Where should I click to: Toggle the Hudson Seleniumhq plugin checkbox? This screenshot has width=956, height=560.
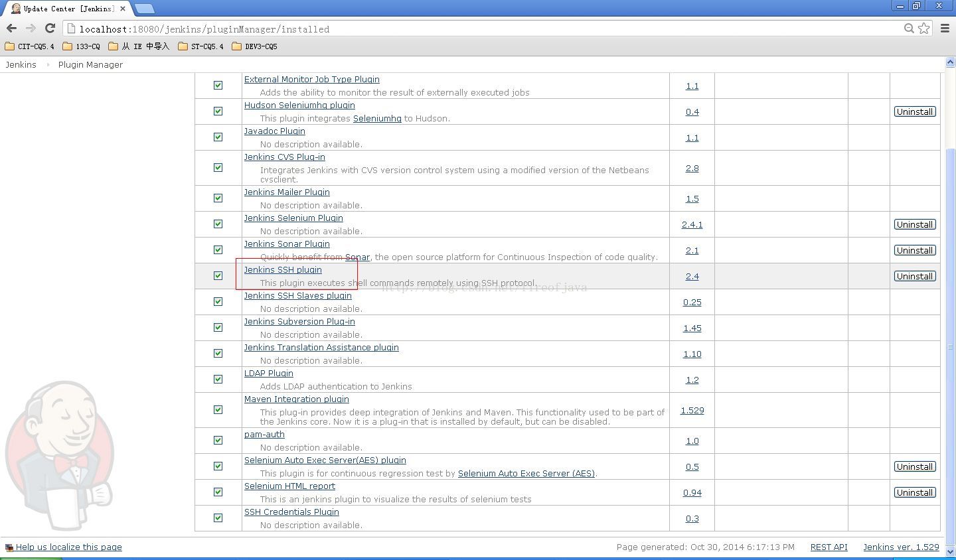point(218,111)
